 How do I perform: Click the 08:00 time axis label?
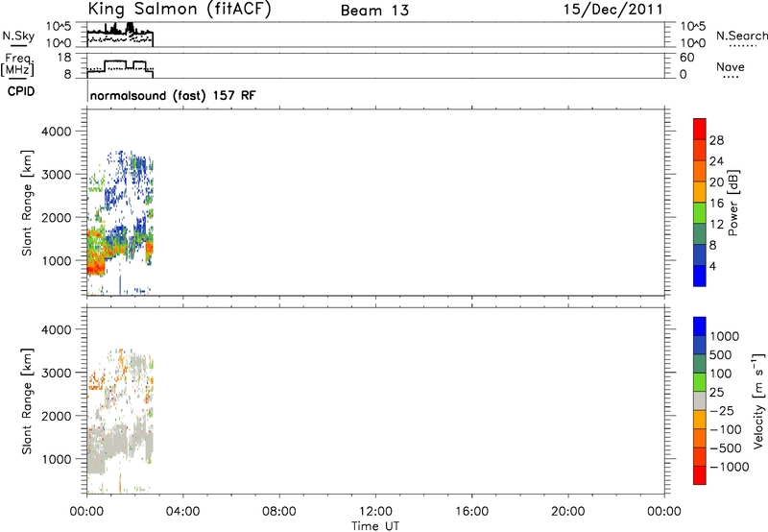pyautogui.click(x=279, y=512)
